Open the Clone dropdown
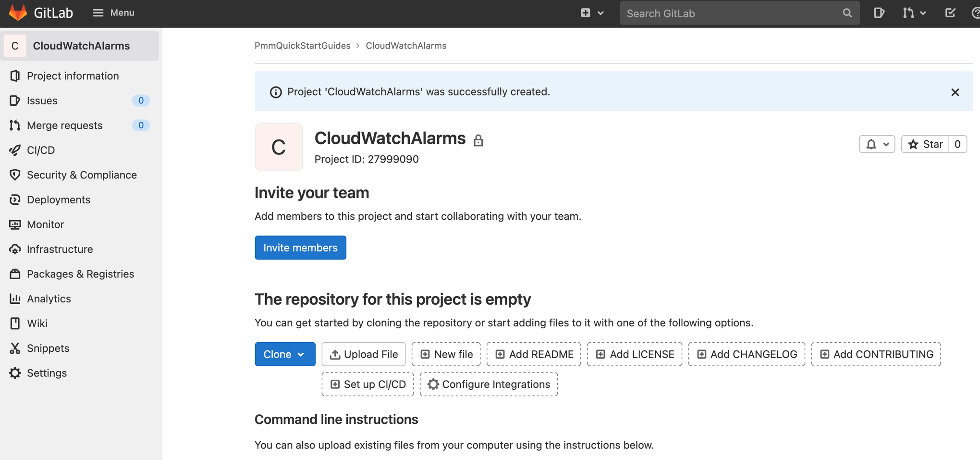Image resolution: width=980 pixels, height=460 pixels. coord(285,354)
